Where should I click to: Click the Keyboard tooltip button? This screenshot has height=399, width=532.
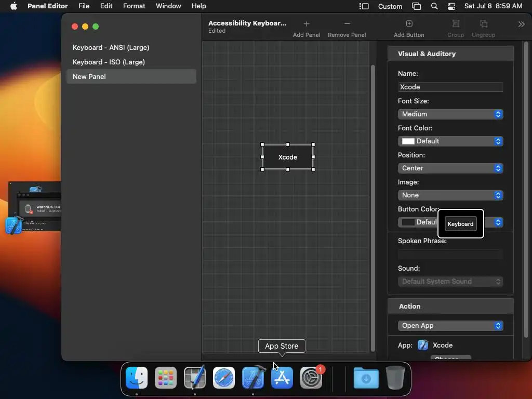coord(460,224)
